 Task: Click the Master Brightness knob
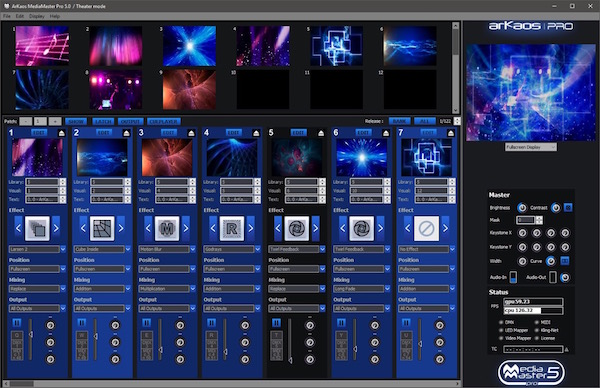522,208
